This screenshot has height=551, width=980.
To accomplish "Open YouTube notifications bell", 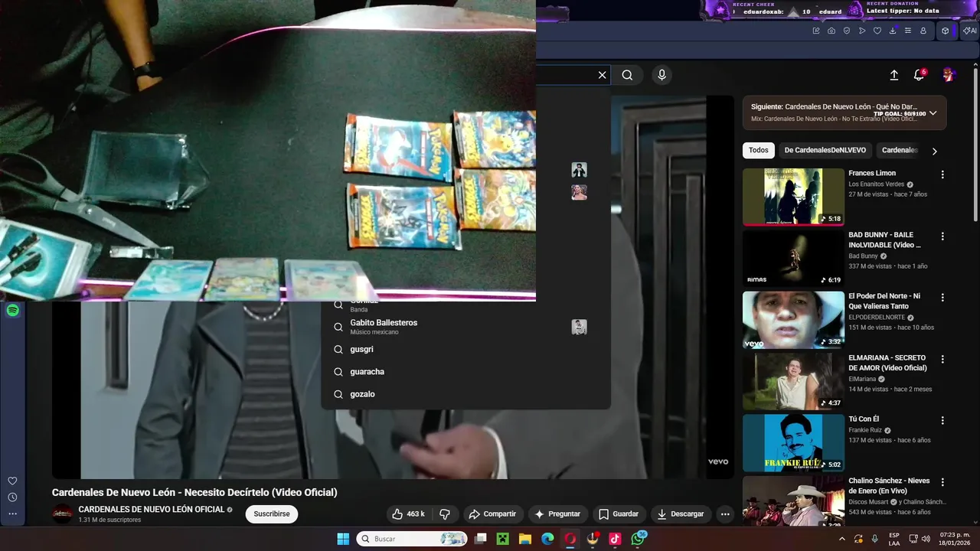I will pos(919,75).
